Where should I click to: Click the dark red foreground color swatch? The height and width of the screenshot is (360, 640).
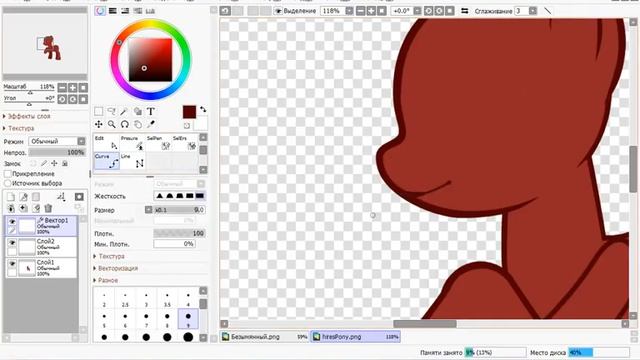coord(189,112)
